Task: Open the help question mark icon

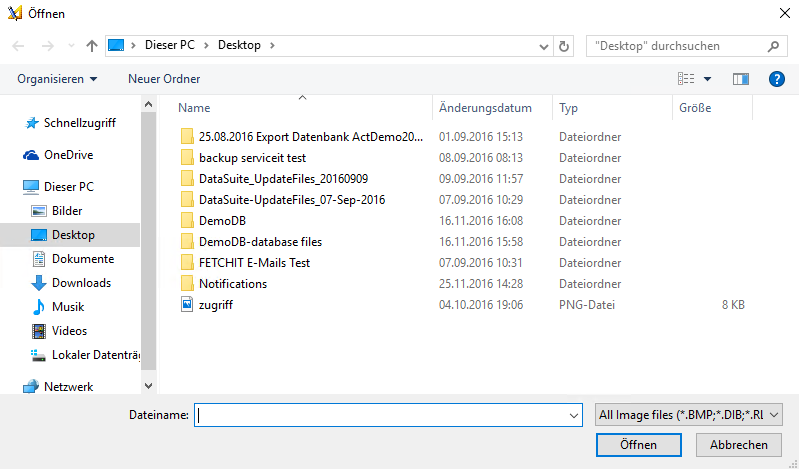Action: (x=777, y=79)
